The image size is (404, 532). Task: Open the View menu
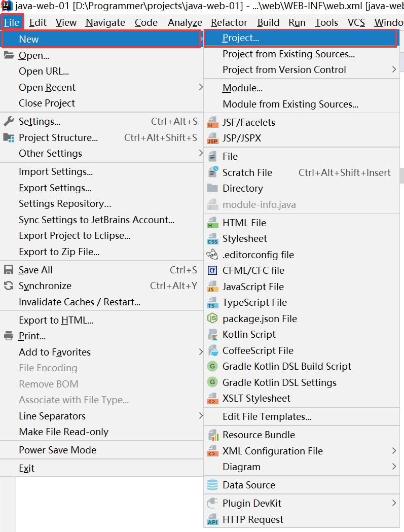(x=66, y=22)
